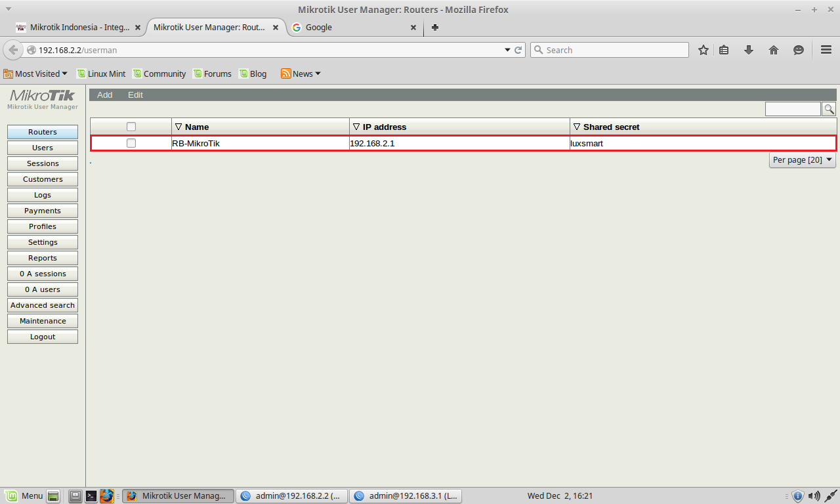Reload the page with the refresh icon

pos(518,50)
